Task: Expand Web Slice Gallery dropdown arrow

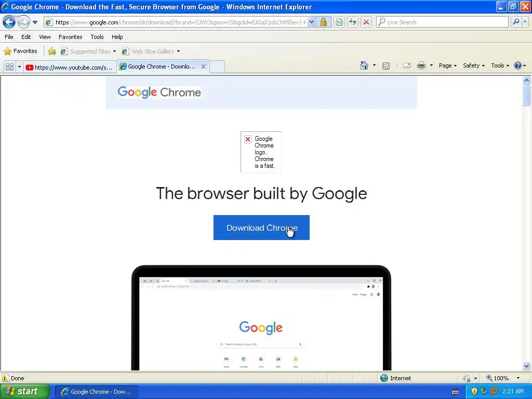Action: tap(179, 51)
